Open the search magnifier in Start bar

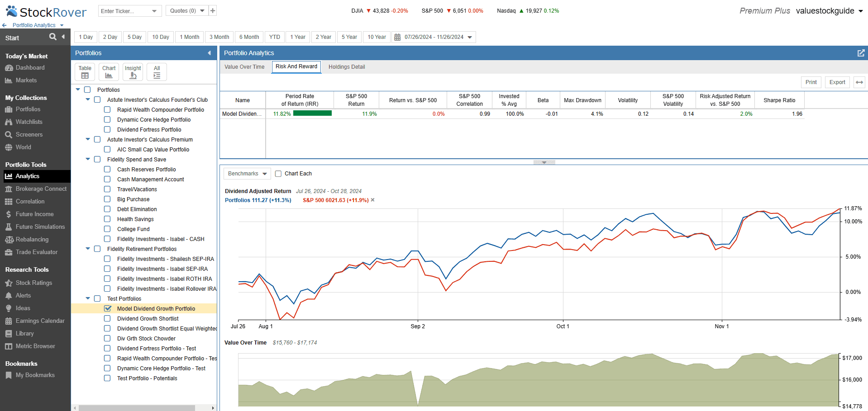[53, 37]
